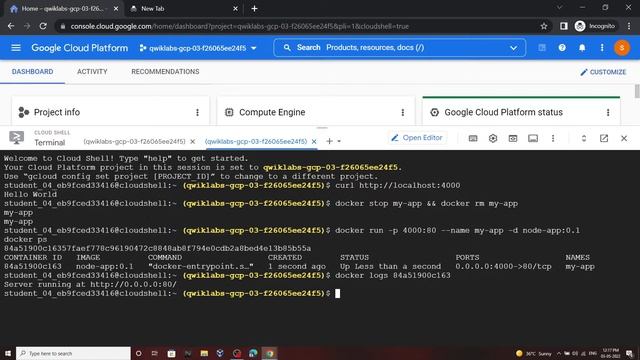The width and height of the screenshot is (640, 360).
Task: Switch to the DASHBOARD tab
Action: point(32,72)
